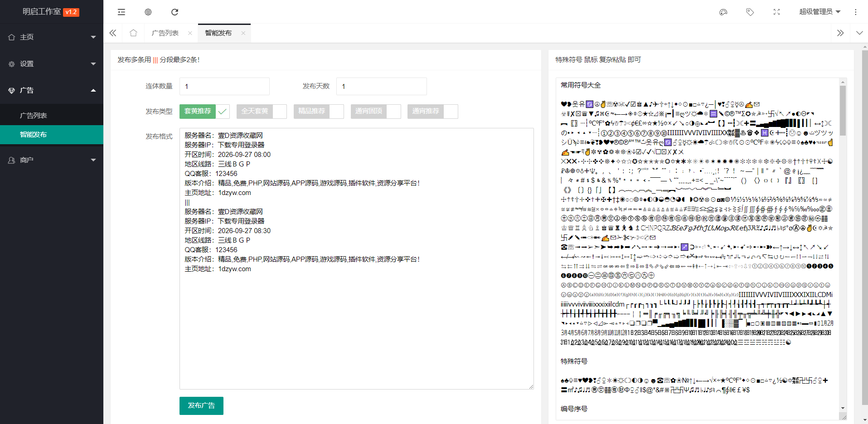Click the tag note icon
868x424 pixels.
[750, 12]
